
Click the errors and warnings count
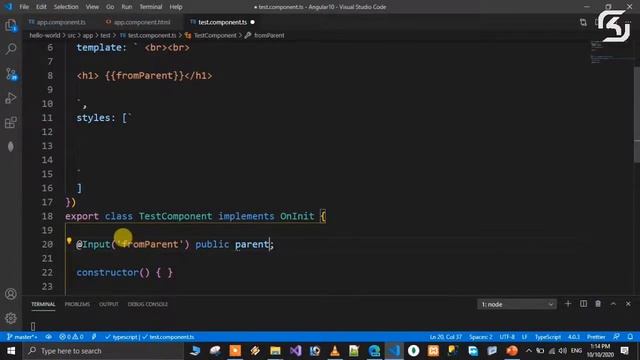tap(71, 337)
